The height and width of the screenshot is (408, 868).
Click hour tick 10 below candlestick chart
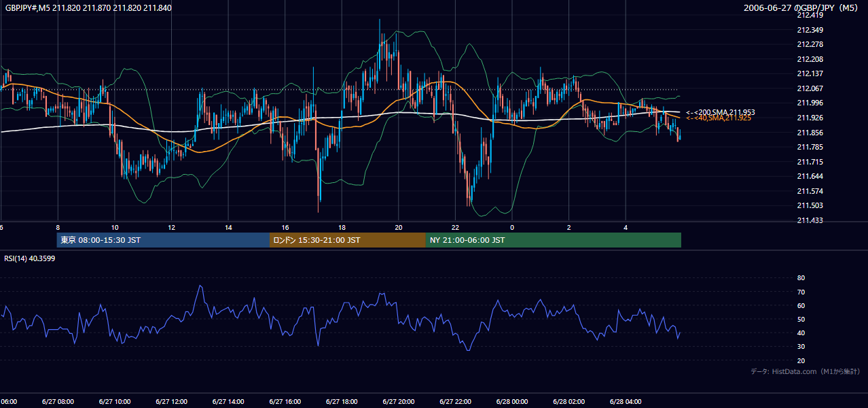pyautogui.click(x=115, y=228)
